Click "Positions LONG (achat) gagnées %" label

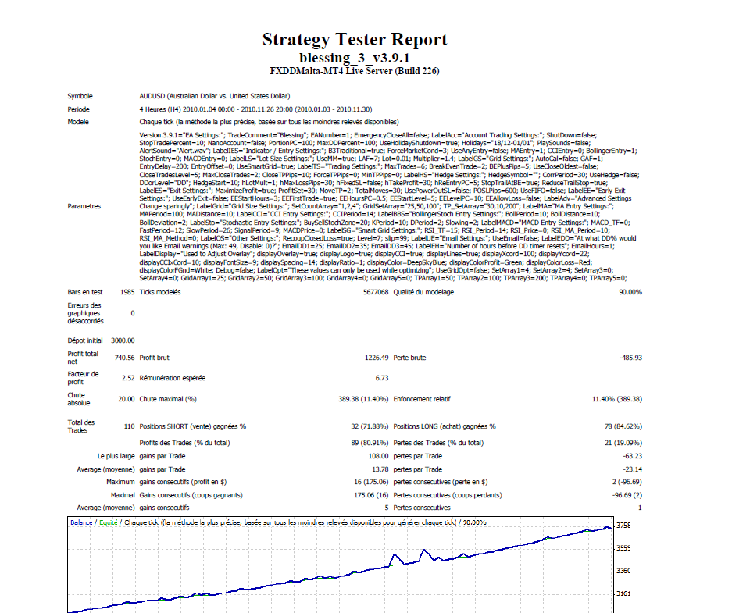(445, 427)
